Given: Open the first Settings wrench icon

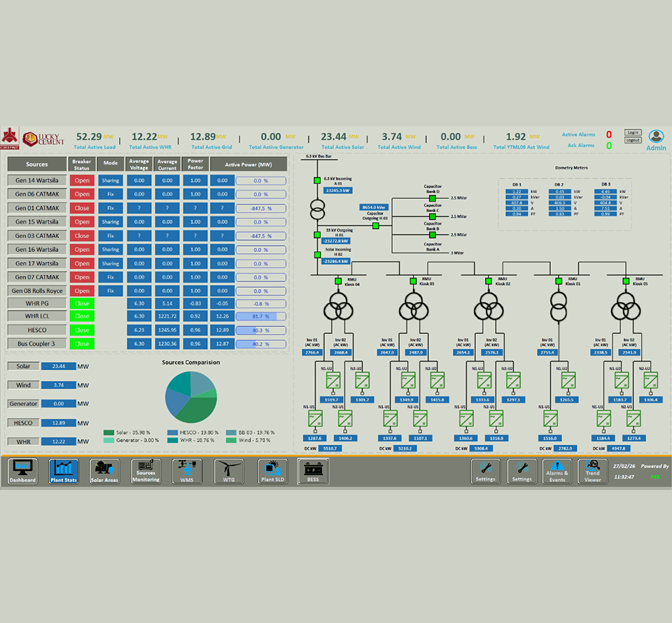Looking at the screenshot, I should coord(486,472).
